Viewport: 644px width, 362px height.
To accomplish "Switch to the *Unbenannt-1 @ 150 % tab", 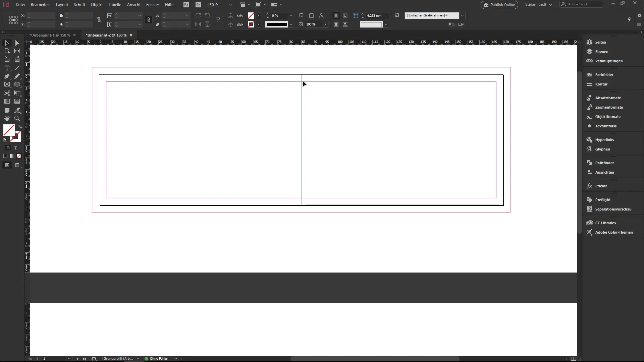I will pyautogui.click(x=50, y=35).
